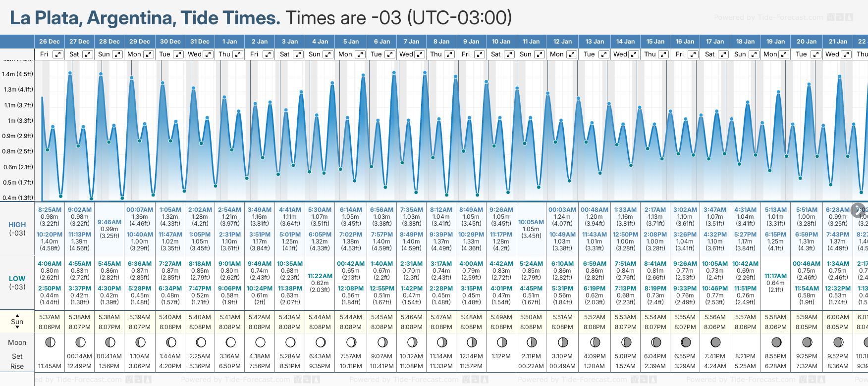Select the 13 Jan date header

tap(595, 42)
